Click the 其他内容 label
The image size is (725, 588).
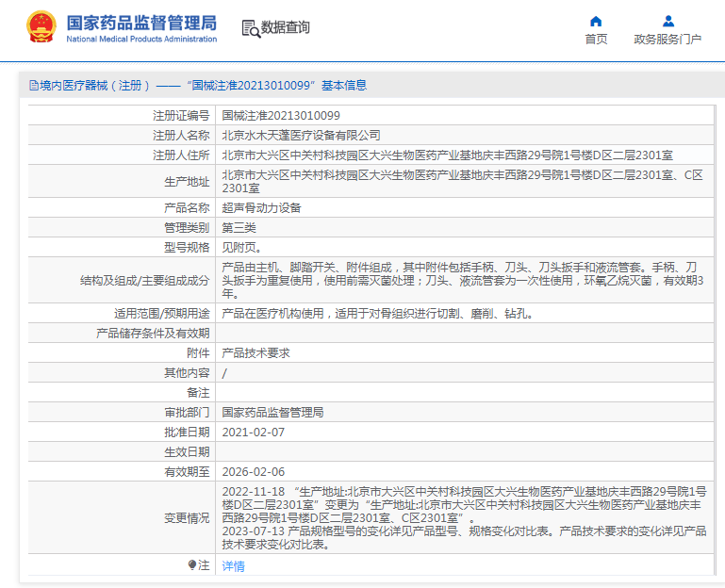point(187,373)
